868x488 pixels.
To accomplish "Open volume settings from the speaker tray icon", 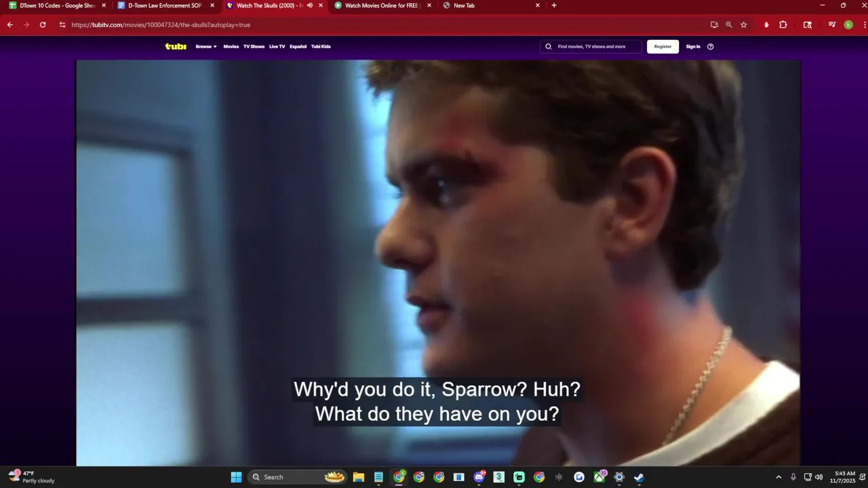I will pos(818,477).
